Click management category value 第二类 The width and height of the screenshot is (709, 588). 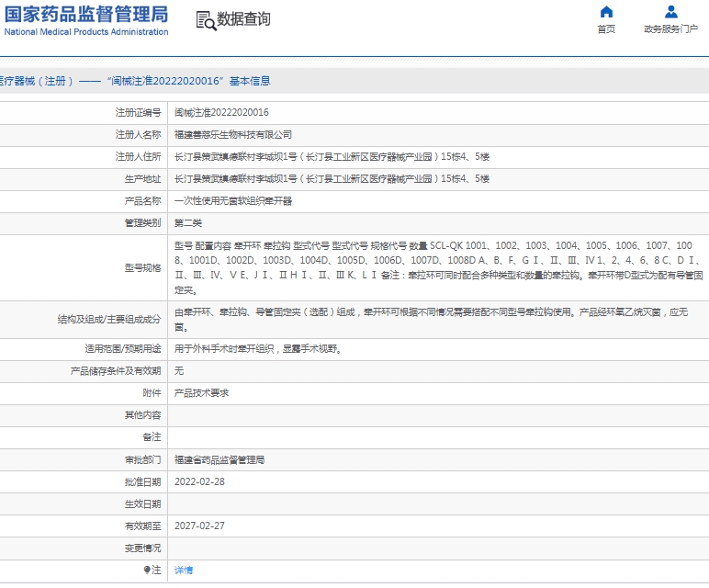(x=188, y=223)
